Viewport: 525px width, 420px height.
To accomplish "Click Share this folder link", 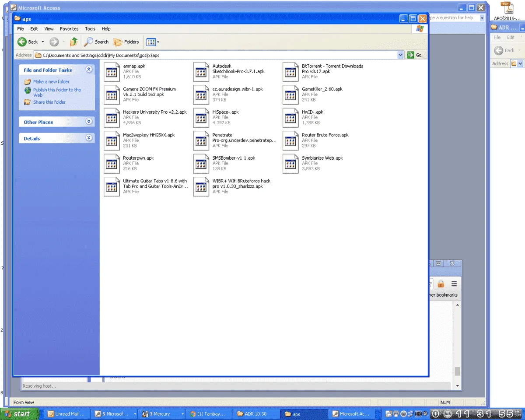I will point(49,102).
